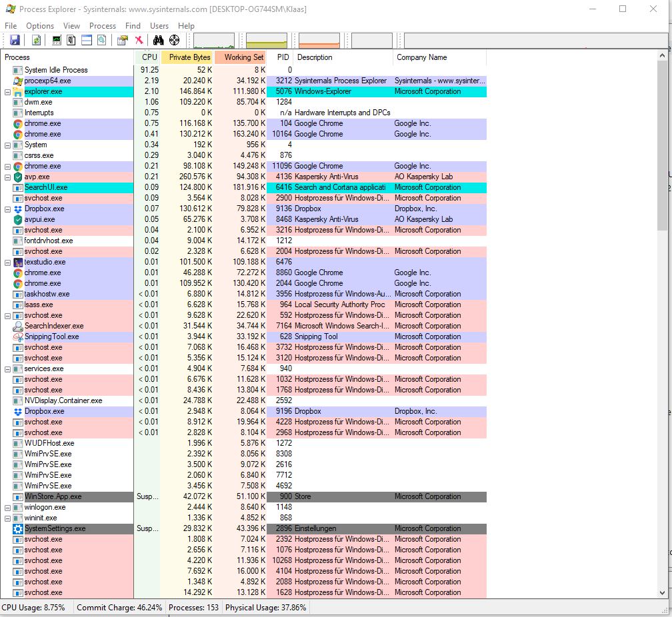The image size is (672, 617).
Task: Select the NVDisplay.Container.exe row
Action: click(x=243, y=400)
